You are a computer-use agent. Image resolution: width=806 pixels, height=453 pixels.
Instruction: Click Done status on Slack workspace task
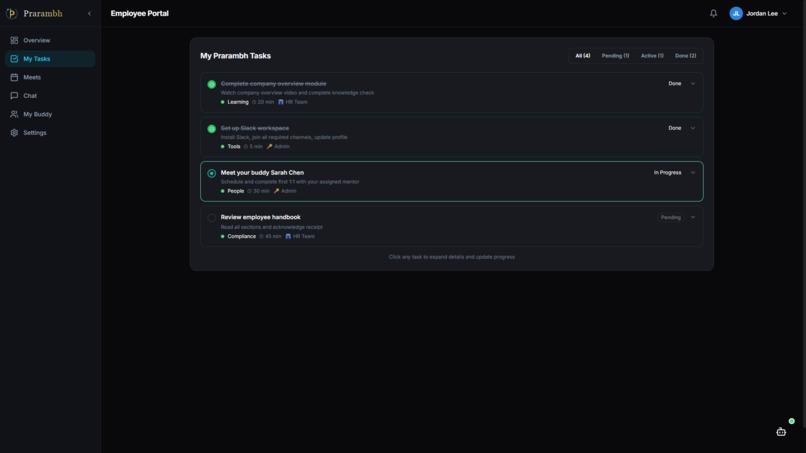pyautogui.click(x=674, y=128)
